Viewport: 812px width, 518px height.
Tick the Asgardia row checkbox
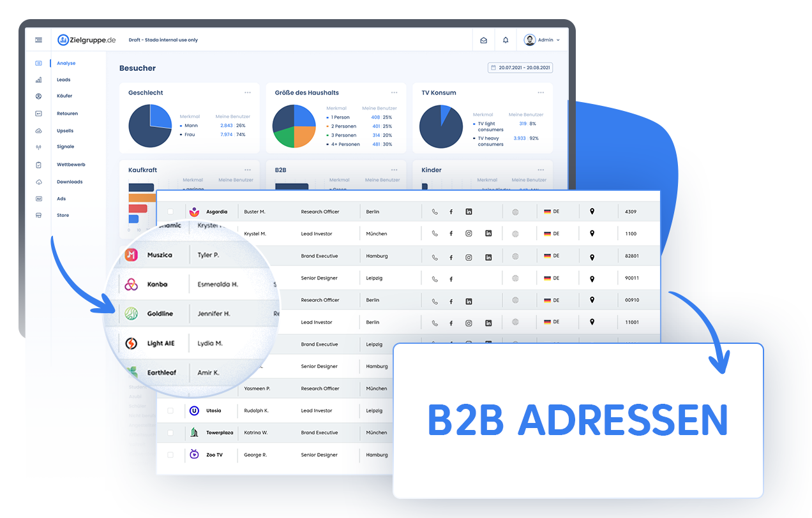[170, 212]
